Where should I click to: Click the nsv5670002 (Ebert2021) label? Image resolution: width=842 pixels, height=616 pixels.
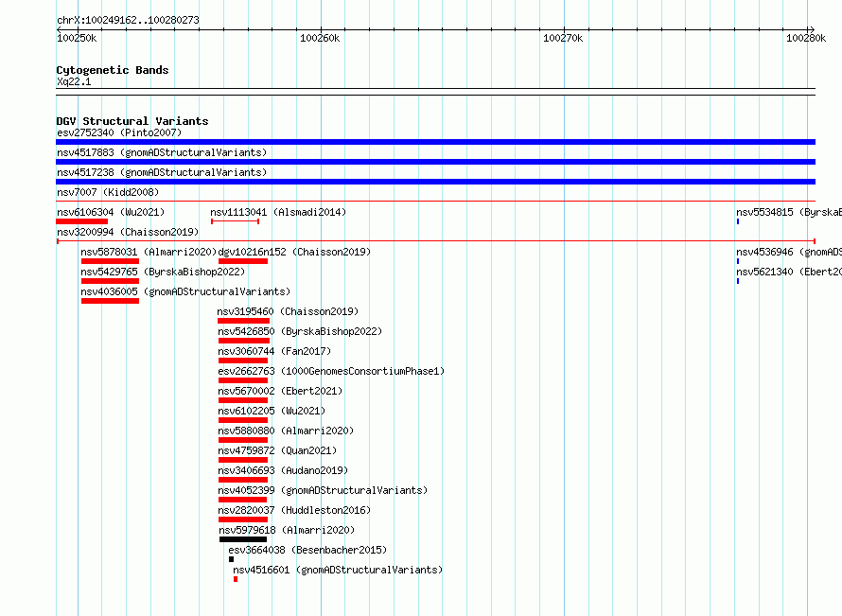pyautogui.click(x=280, y=391)
